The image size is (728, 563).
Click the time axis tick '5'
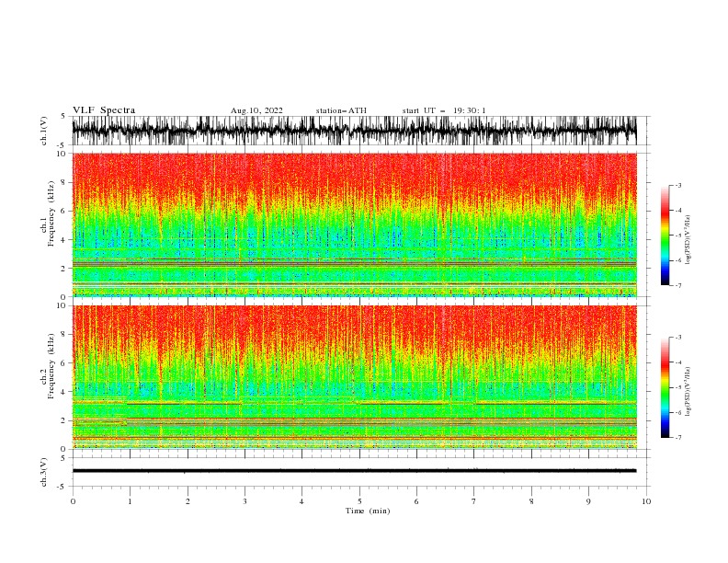(x=359, y=501)
